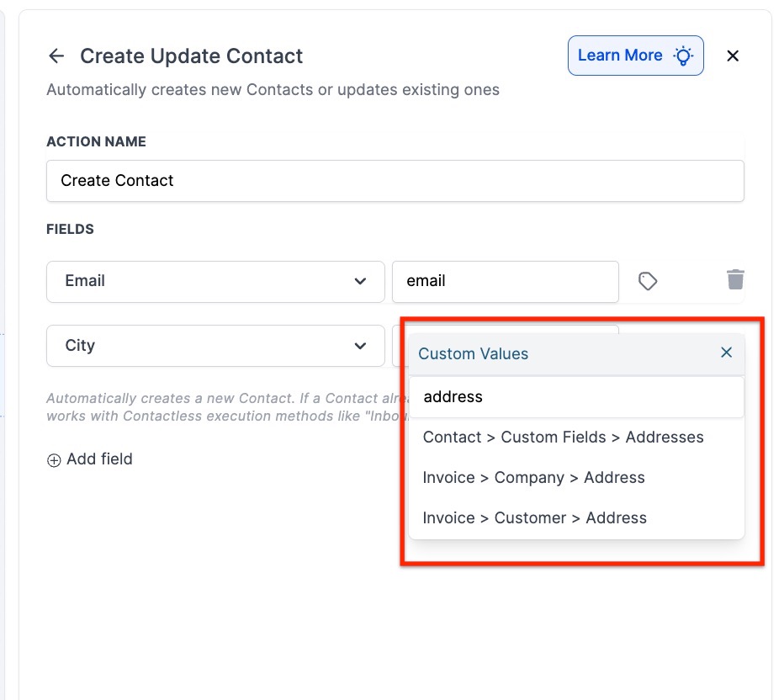Click the tag icon next to email value
This screenshot has height=700, width=784.
point(647,281)
